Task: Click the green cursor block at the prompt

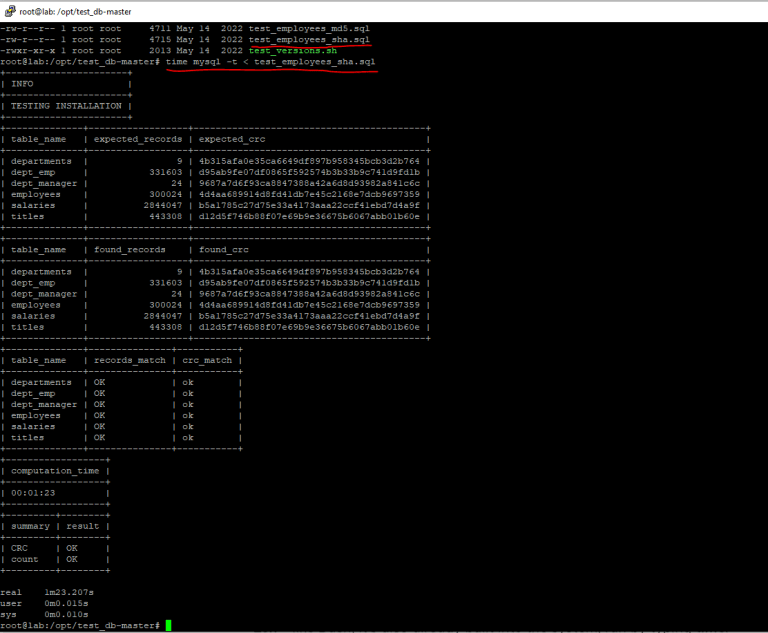Action: pos(168,625)
